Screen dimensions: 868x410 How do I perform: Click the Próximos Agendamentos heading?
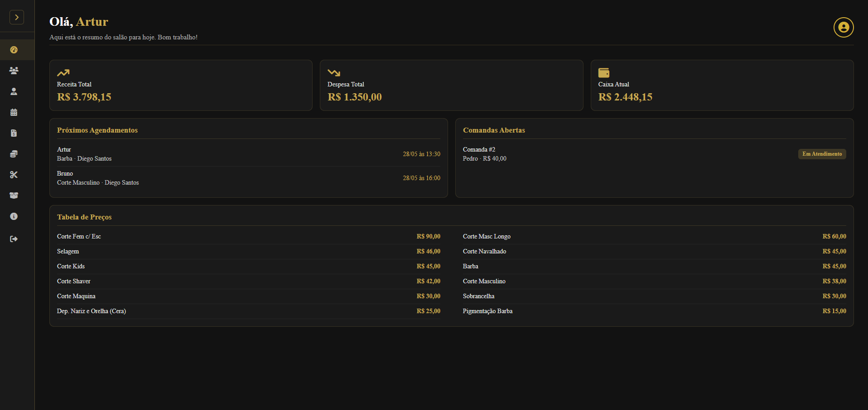pos(97,130)
